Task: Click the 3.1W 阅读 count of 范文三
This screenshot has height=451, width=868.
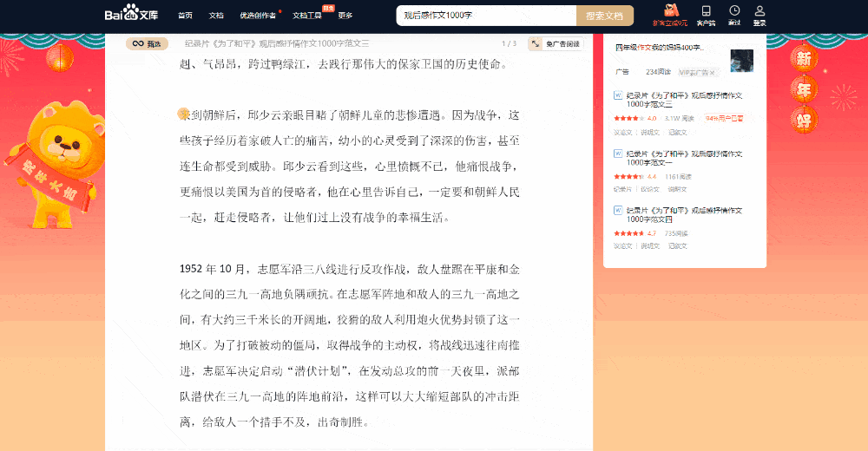Action: click(680, 119)
